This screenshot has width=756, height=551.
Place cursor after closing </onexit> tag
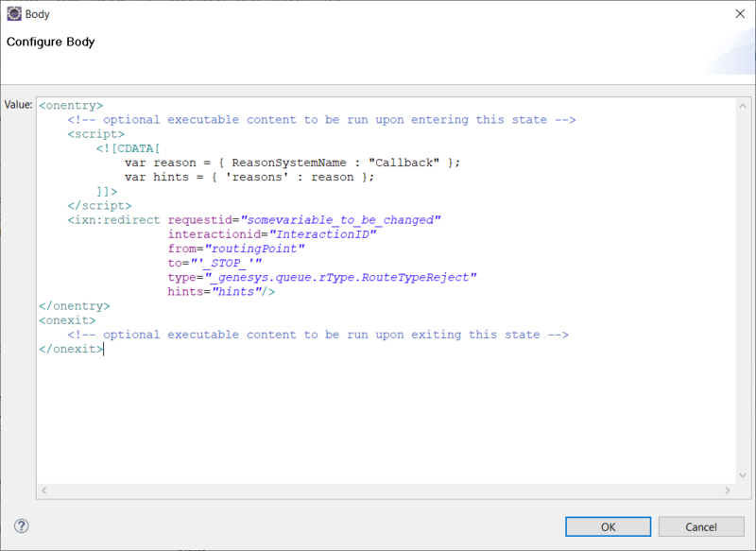point(103,349)
